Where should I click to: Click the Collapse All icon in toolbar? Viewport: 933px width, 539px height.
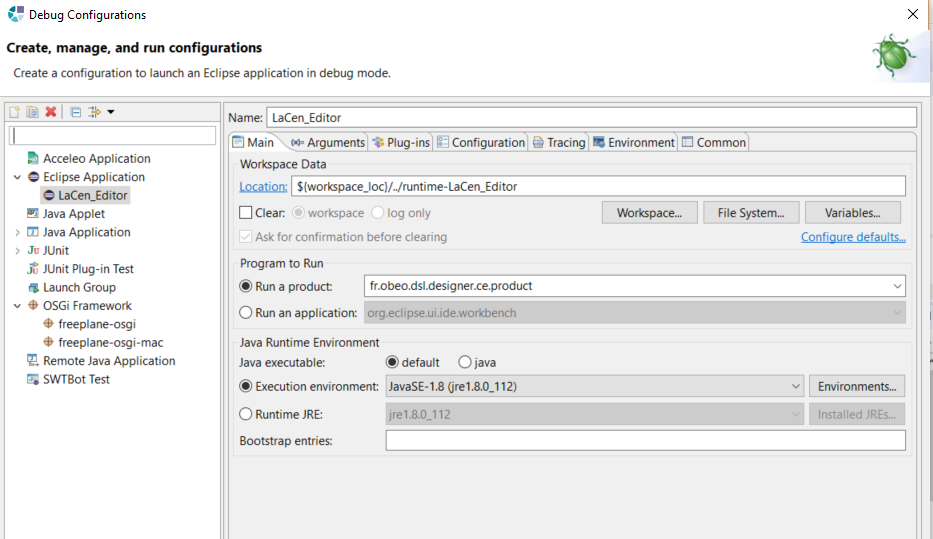76,112
